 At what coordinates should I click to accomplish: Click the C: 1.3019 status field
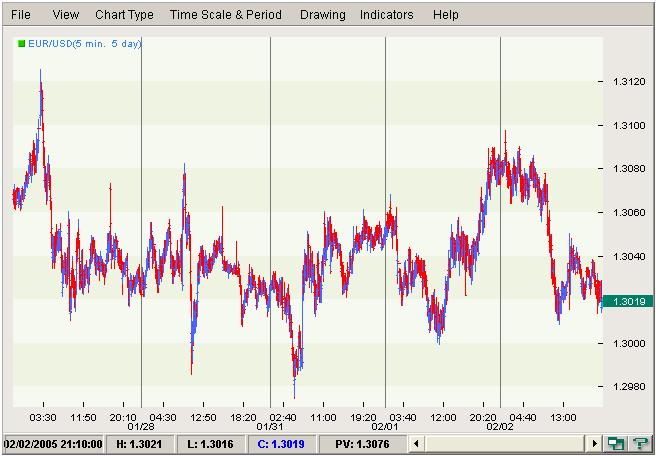[281, 444]
